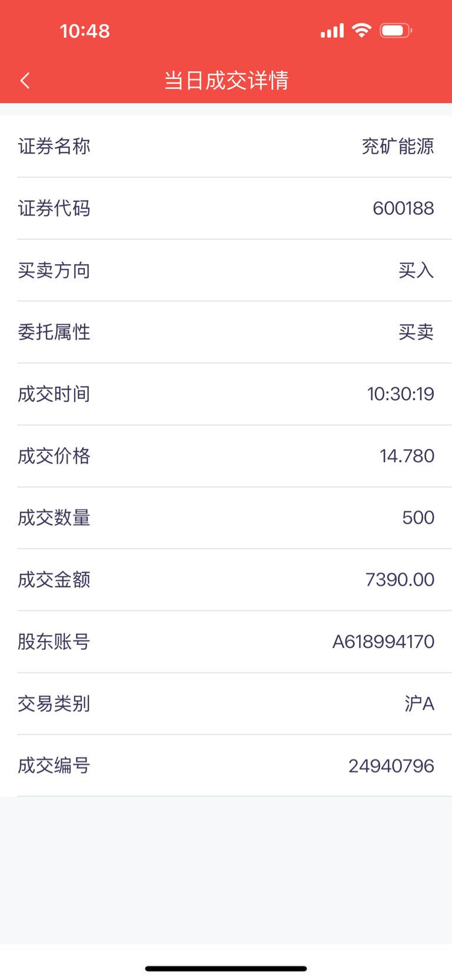Tap the security name 兖矿能源
452x980 pixels.
(398, 146)
